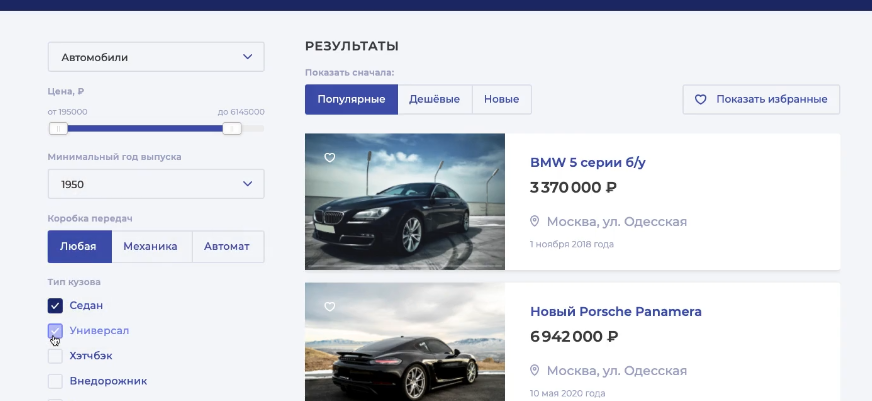The width and height of the screenshot is (872, 401).
Task: Open the Автомобили category dropdown
Action: (156, 57)
